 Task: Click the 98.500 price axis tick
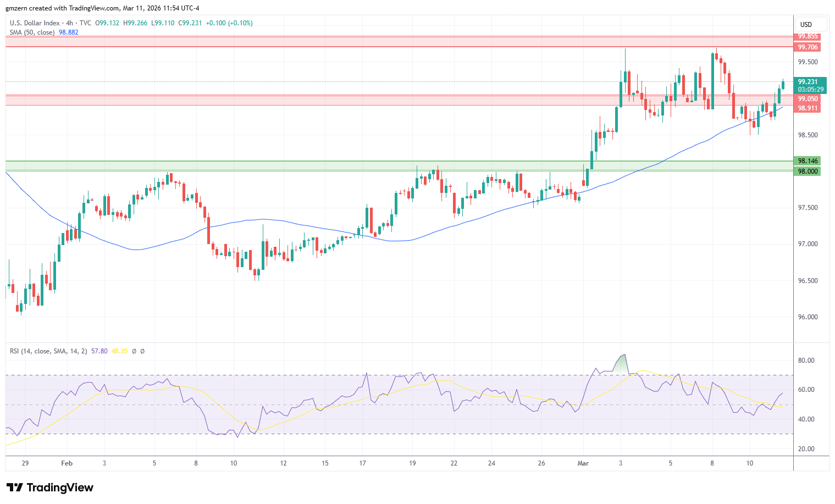[808, 135]
